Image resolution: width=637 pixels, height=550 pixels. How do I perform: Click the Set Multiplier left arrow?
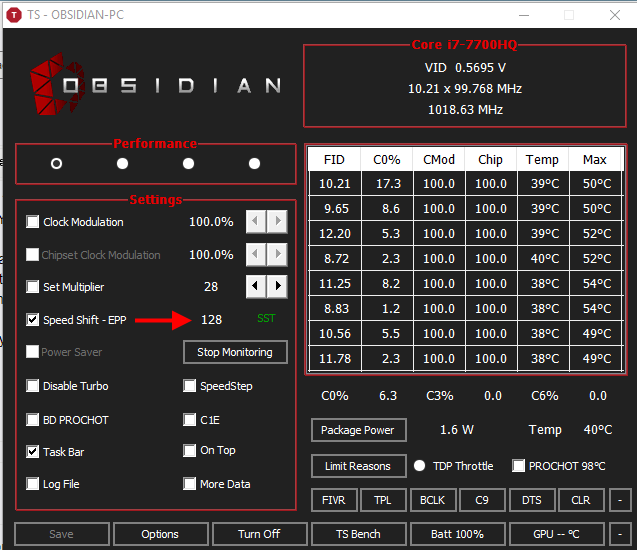tap(257, 287)
